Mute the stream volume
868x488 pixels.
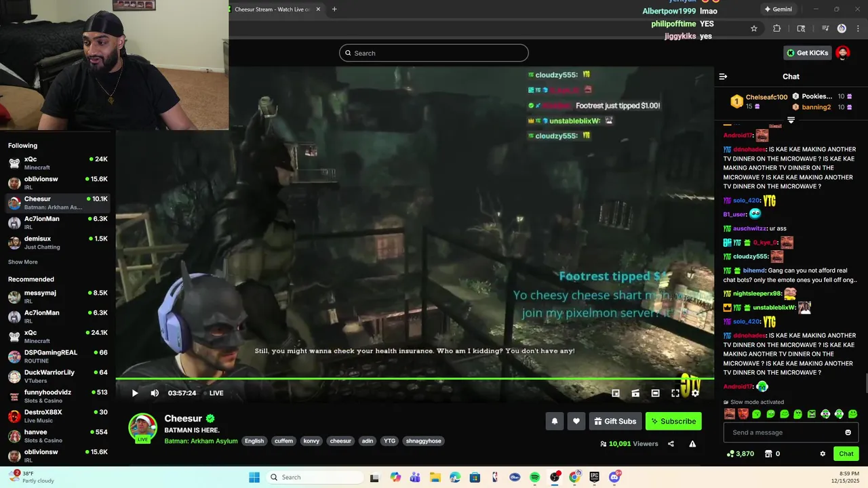(155, 393)
